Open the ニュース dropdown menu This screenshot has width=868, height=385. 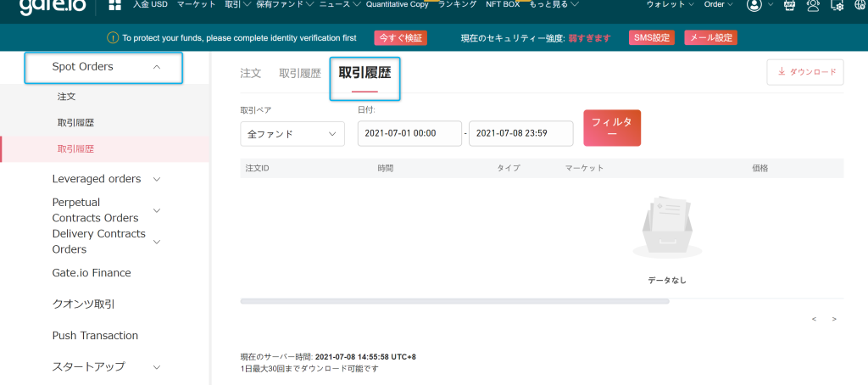tap(340, 4)
